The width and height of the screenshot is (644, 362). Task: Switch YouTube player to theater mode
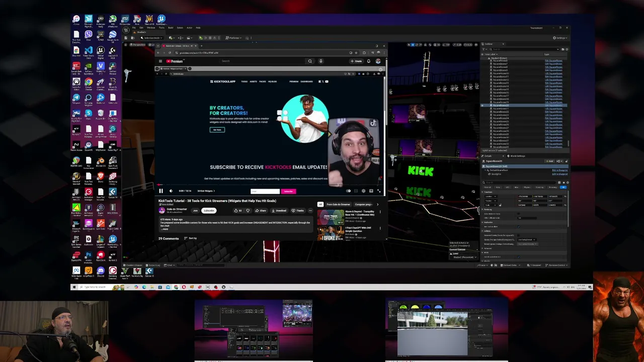pyautogui.click(x=371, y=191)
